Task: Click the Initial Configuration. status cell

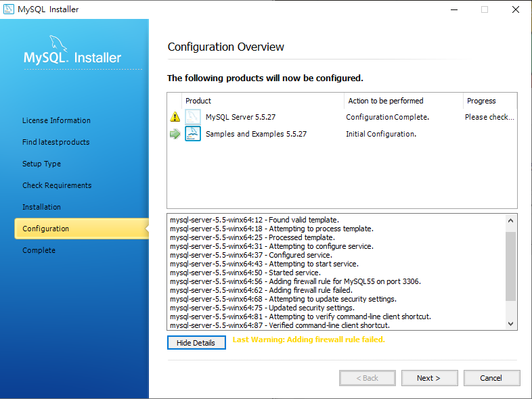Action: (x=381, y=134)
